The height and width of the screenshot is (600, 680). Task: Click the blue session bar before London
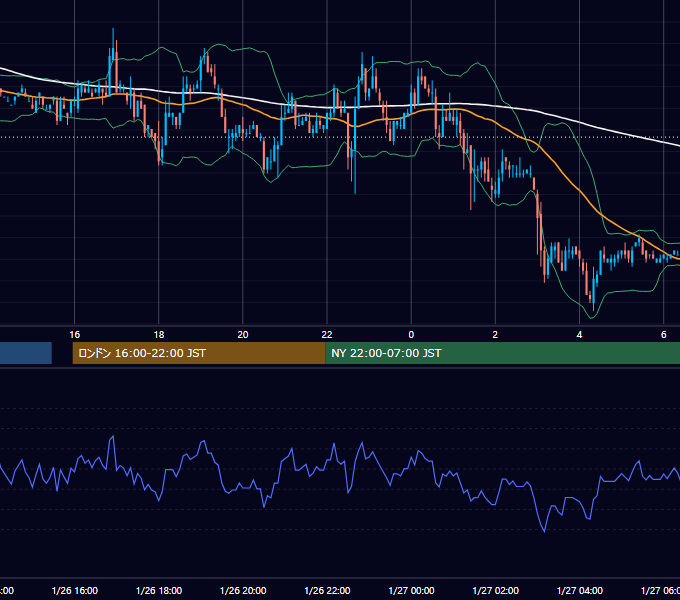click(26, 353)
